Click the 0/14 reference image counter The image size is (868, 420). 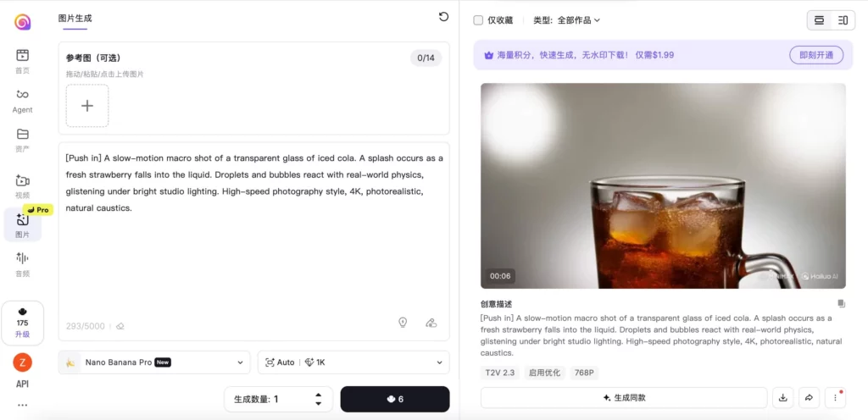coord(426,58)
